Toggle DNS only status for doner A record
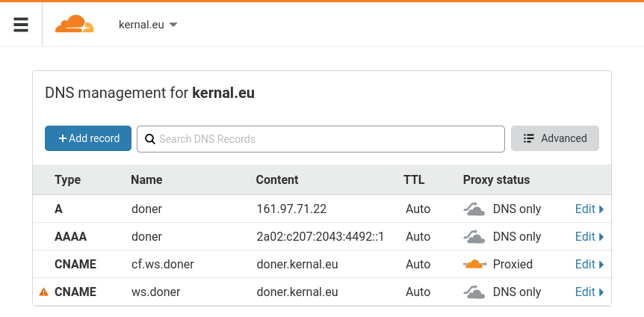Viewport: 644px width, 317px height. [516, 209]
